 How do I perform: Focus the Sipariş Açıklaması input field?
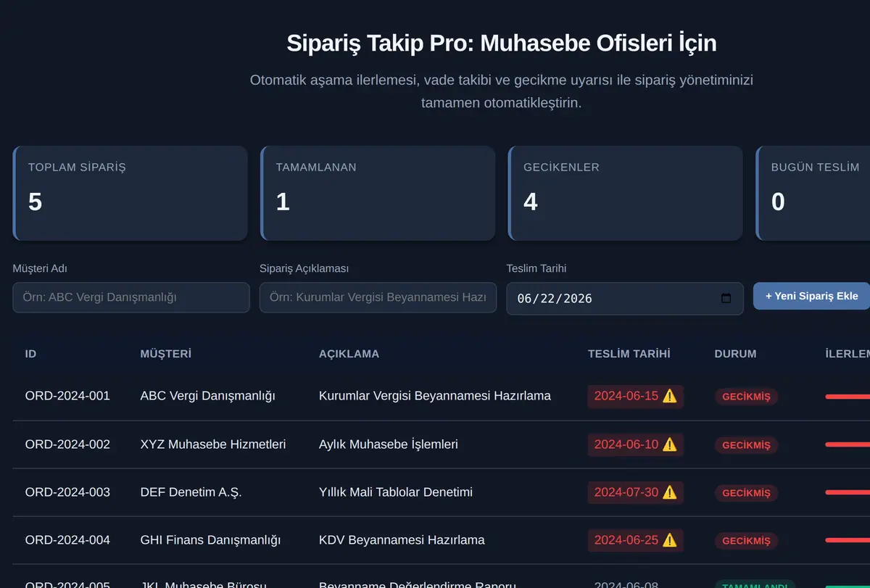pyautogui.click(x=378, y=297)
